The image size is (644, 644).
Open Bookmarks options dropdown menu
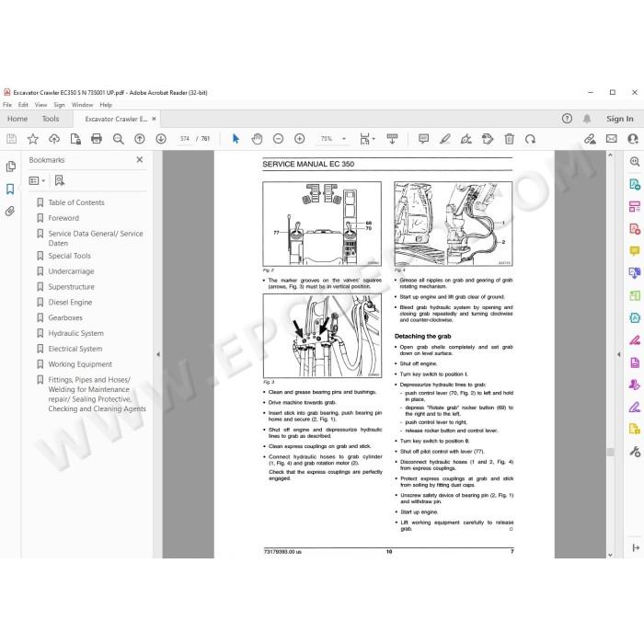click(37, 180)
